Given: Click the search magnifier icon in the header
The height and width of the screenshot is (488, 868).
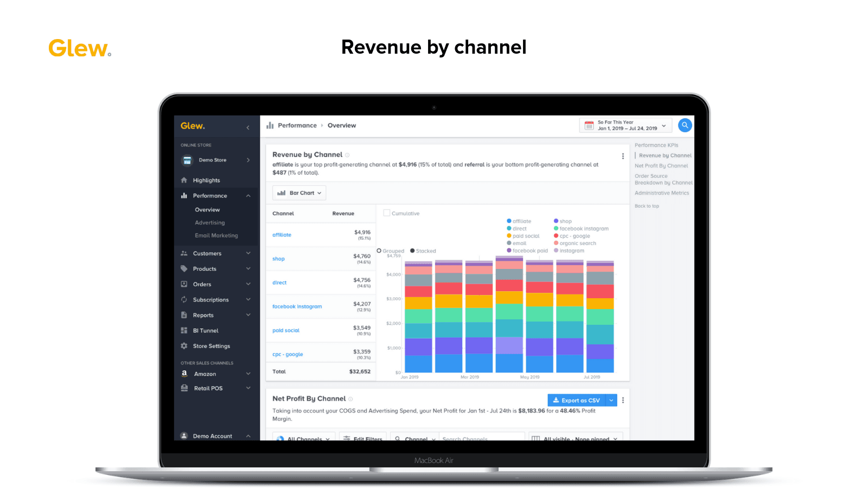Looking at the screenshot, I should (685, 125).
